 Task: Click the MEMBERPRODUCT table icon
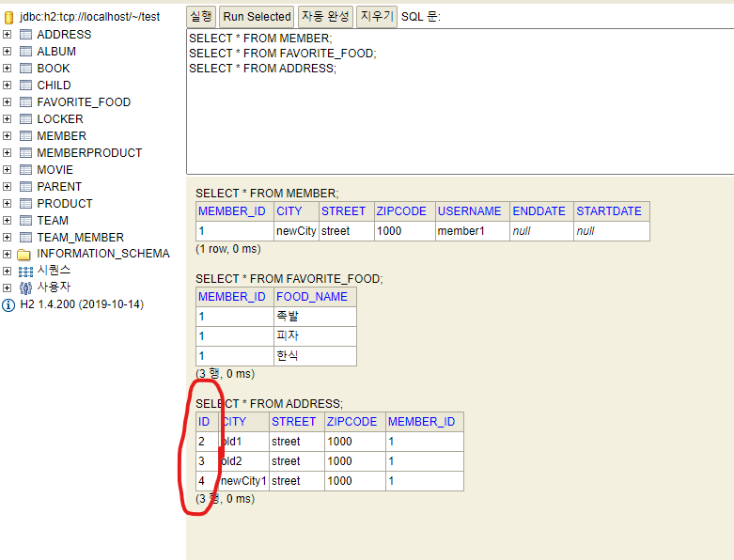[x=25, y=153]
